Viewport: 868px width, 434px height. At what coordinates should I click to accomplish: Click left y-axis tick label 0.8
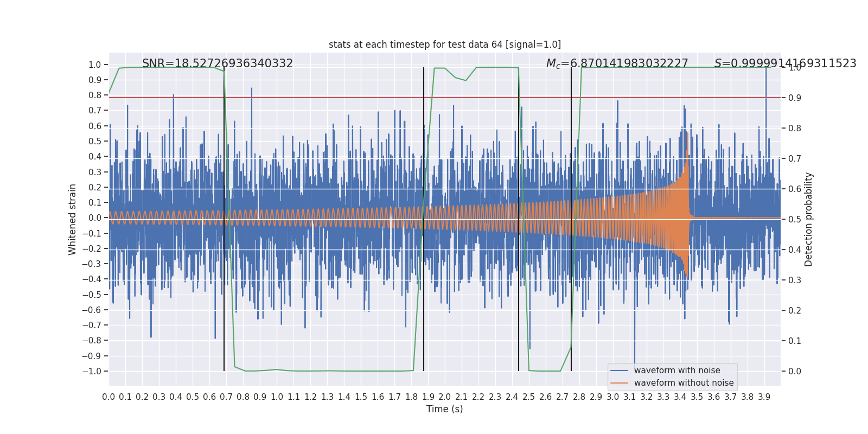pyautogui.click(x=95, y=95)
